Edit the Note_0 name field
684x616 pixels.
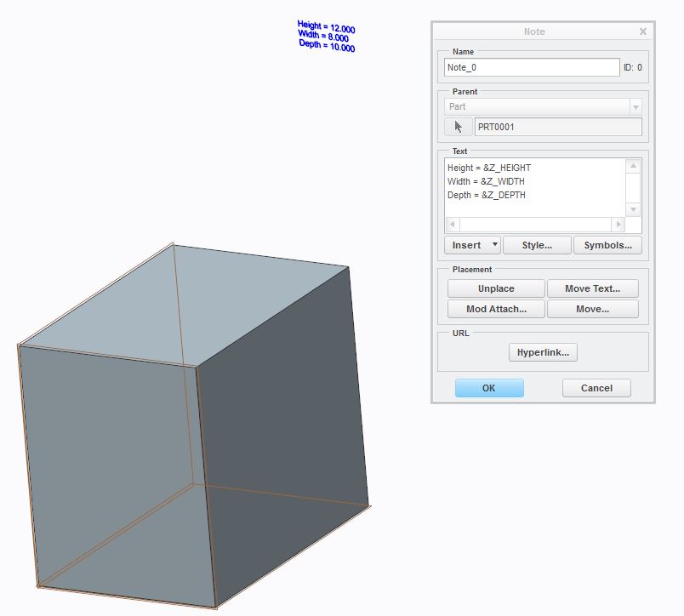coord(532,67)
